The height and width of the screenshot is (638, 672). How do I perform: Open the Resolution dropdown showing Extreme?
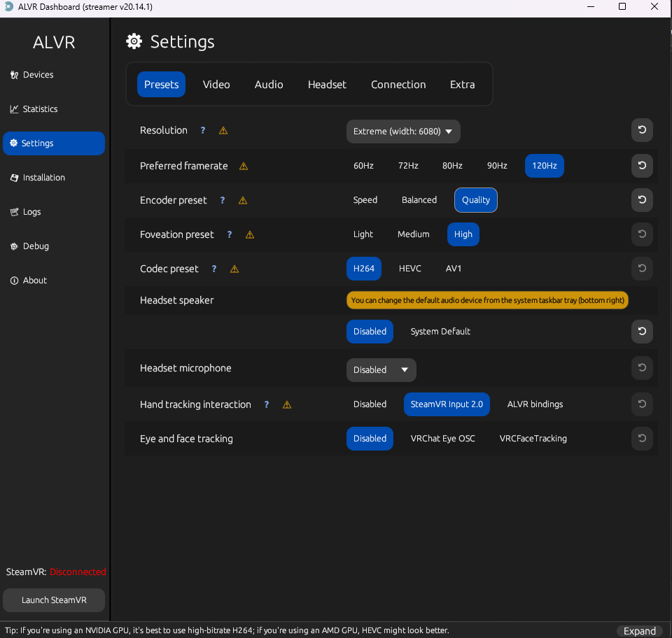tap(403, 132)
